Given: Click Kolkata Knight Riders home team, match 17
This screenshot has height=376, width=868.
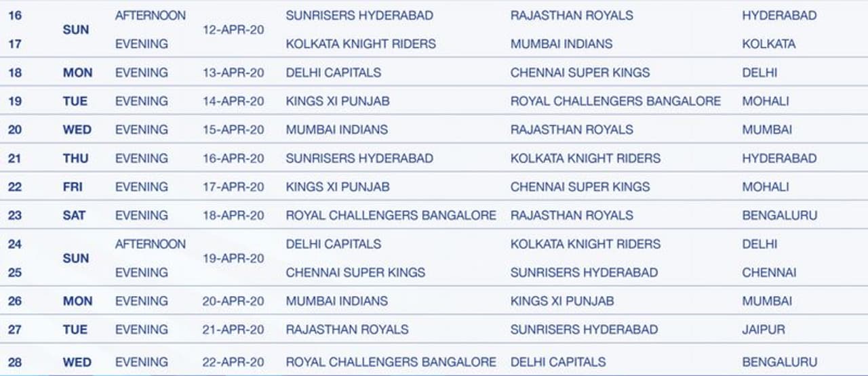Looking at the screenshot, I should coord(361,44).
